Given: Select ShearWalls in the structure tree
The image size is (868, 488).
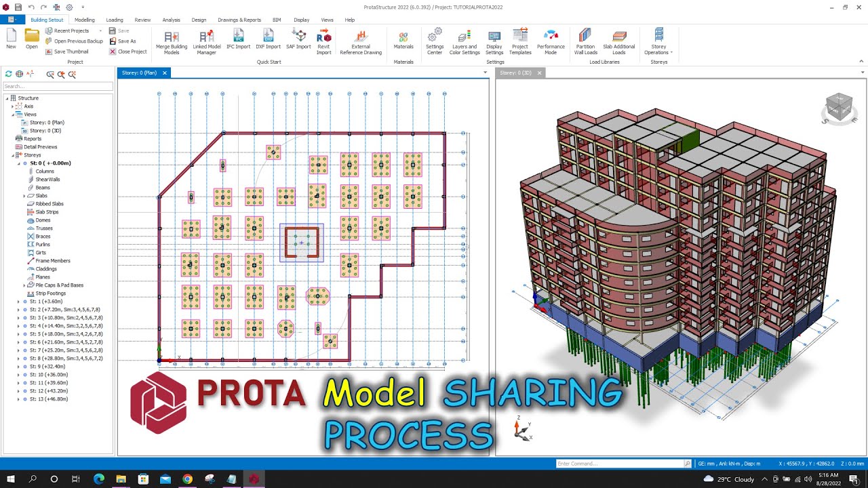Looking at the screenshot, I should click(47, 180).
